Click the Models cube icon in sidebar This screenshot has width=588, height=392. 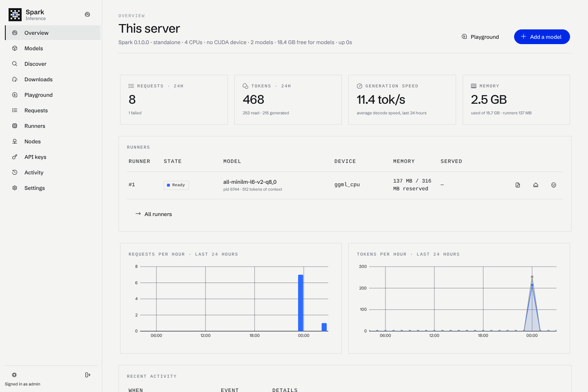tap(15, 48)
